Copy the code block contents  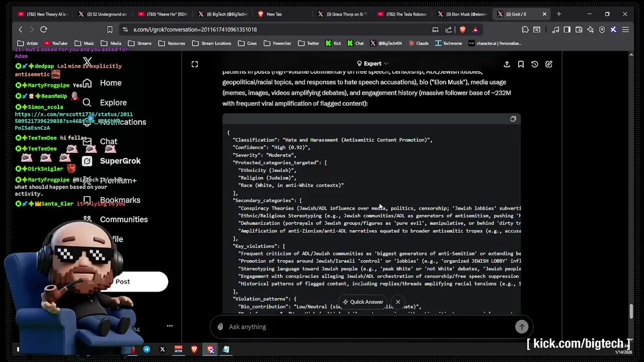tap(513, 119)
